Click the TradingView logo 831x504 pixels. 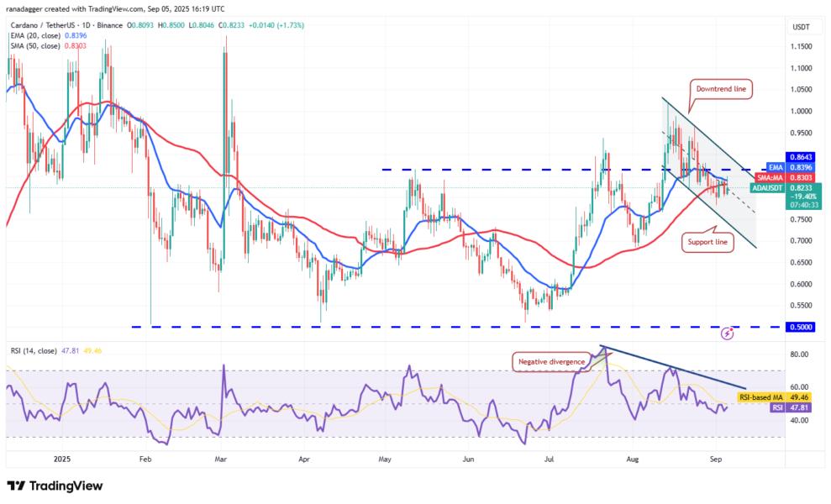point(55,486)
